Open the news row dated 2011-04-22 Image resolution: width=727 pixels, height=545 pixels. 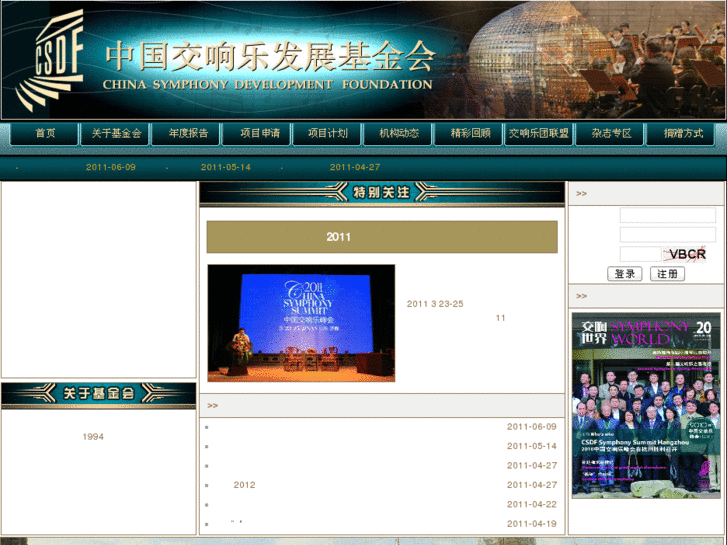pos(381,505)
